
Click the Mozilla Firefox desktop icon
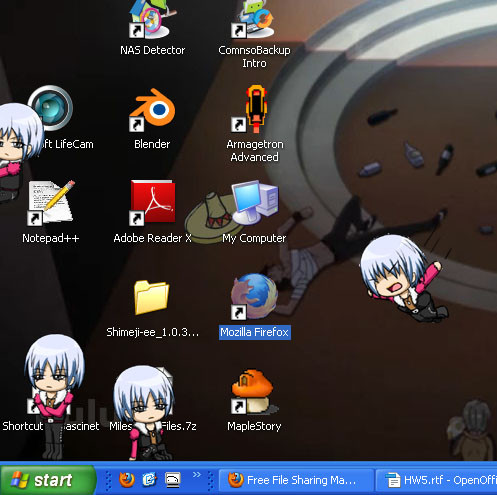[x=254, y=296]
